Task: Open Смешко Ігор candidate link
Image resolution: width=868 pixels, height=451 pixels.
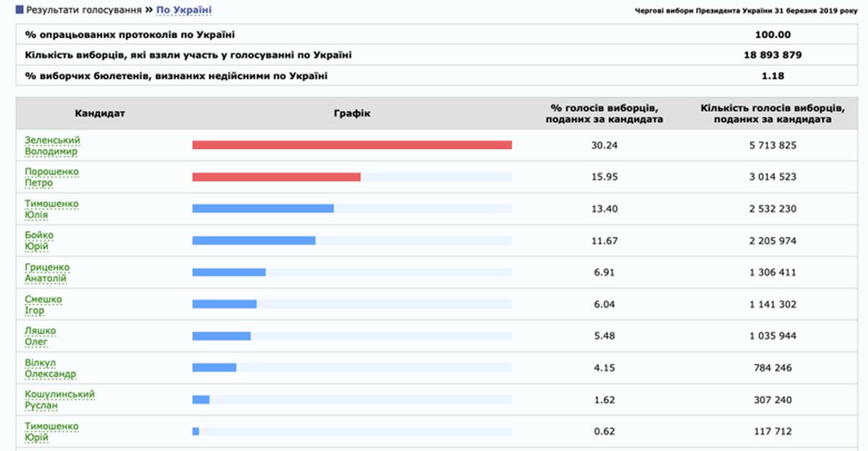Action: (43, 305)
